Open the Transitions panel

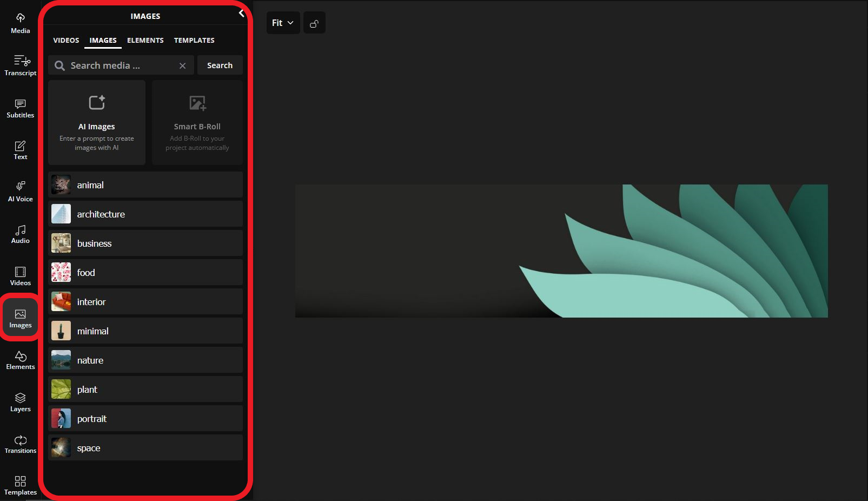[x=20, y=444]
